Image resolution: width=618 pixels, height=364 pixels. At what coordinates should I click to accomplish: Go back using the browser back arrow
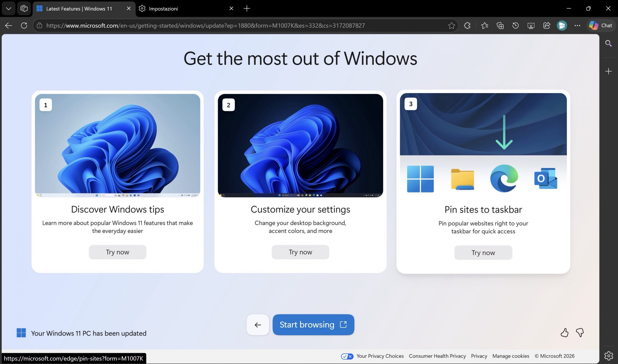point(9,26)
